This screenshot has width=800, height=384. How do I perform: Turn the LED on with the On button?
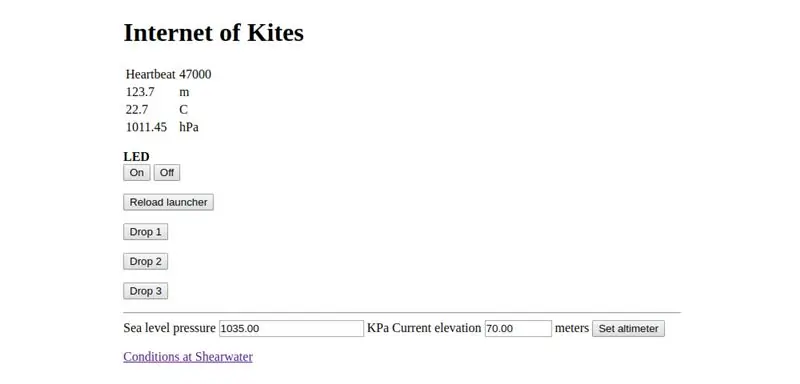tap(137, 172)
